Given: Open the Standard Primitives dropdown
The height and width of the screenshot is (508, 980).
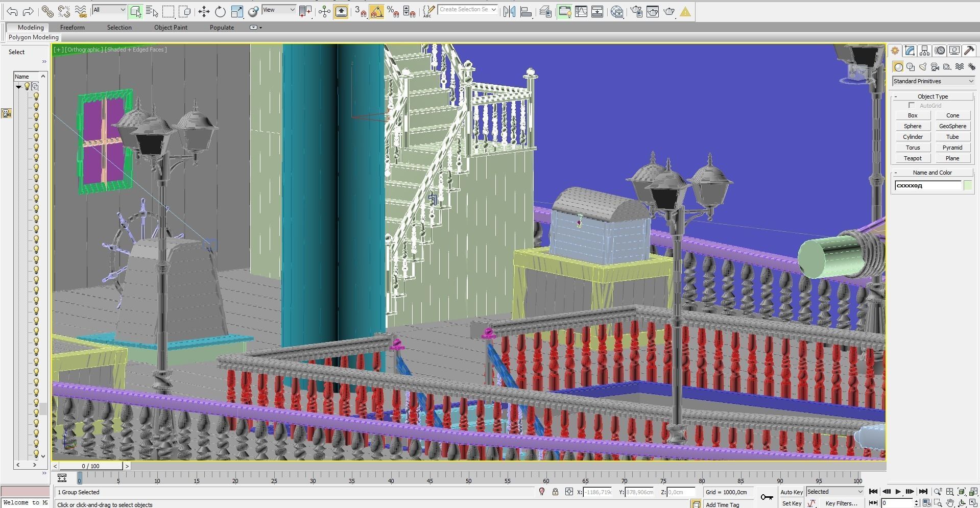Looking at the screenshot, I should coord(933,81).
